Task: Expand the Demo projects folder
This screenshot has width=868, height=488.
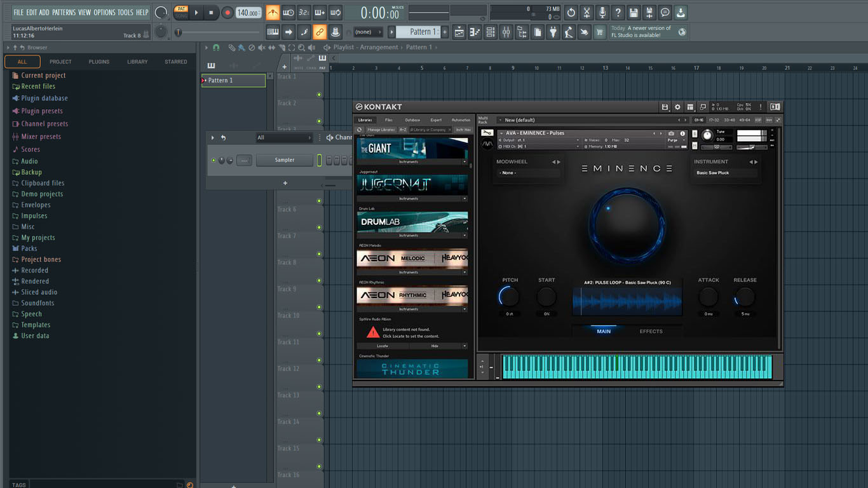Action: (x=42, y=194)
